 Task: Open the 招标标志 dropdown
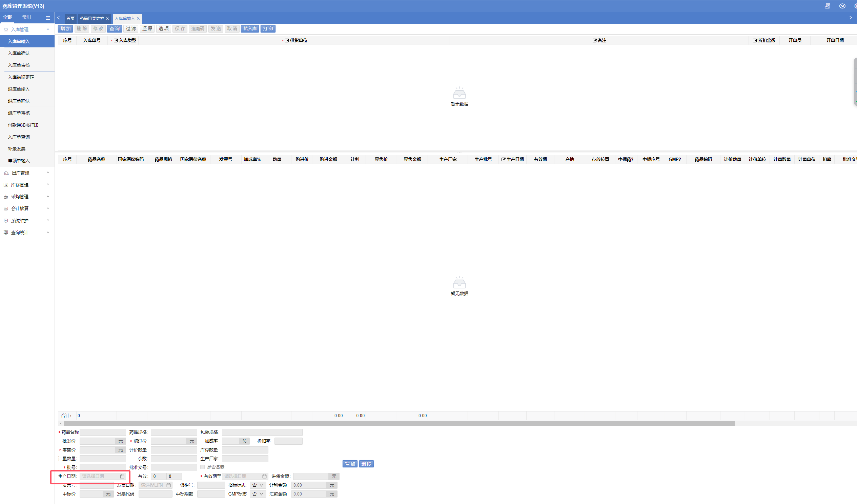(x=258, y=485)
